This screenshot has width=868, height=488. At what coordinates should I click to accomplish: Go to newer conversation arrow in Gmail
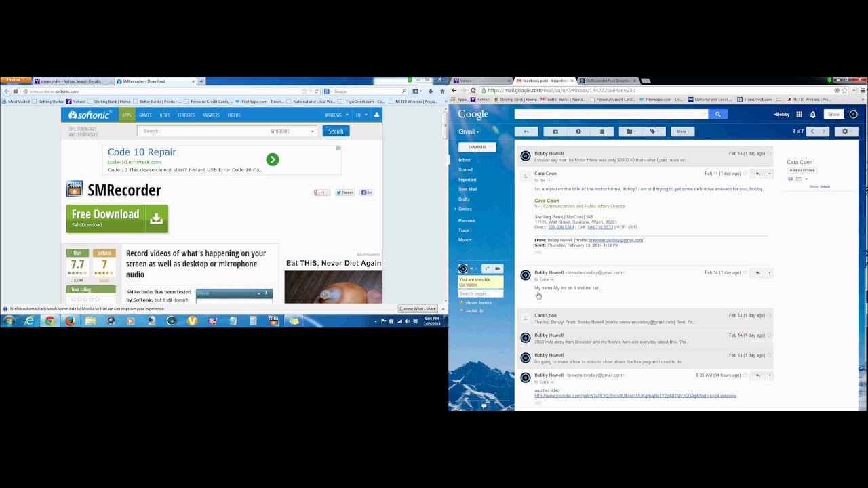pyautogui.click(x=812, y=131)
